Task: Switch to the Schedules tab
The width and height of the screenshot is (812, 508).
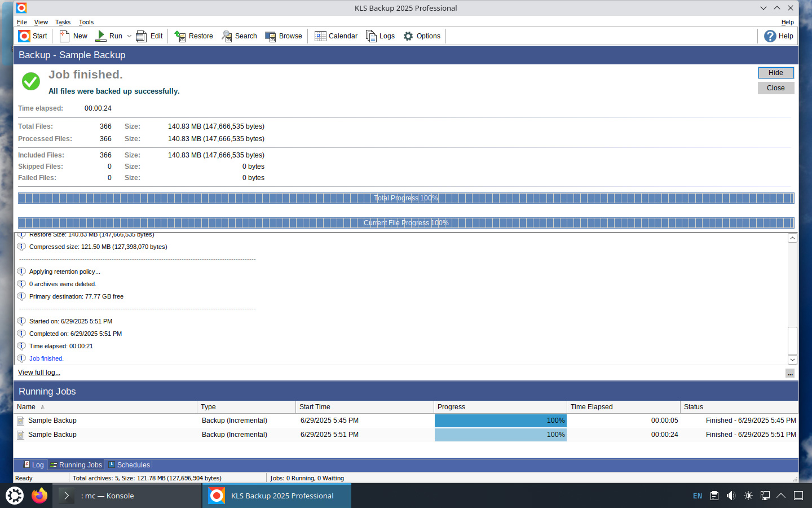Action: (x=129, y=465)
